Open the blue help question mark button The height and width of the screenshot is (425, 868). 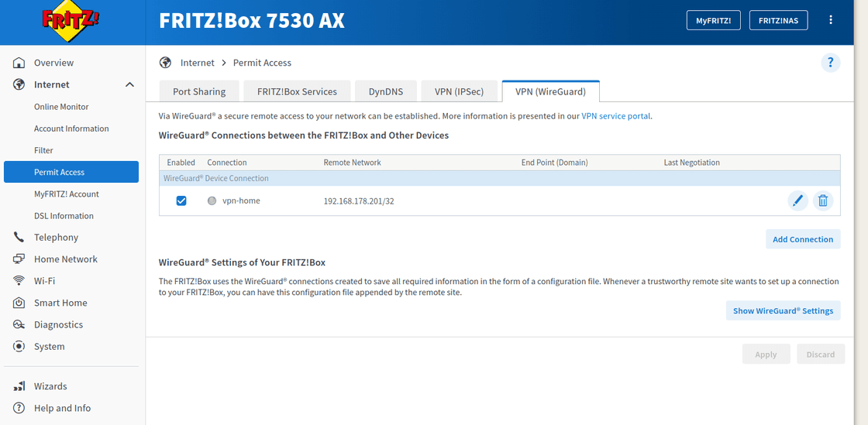830,63
